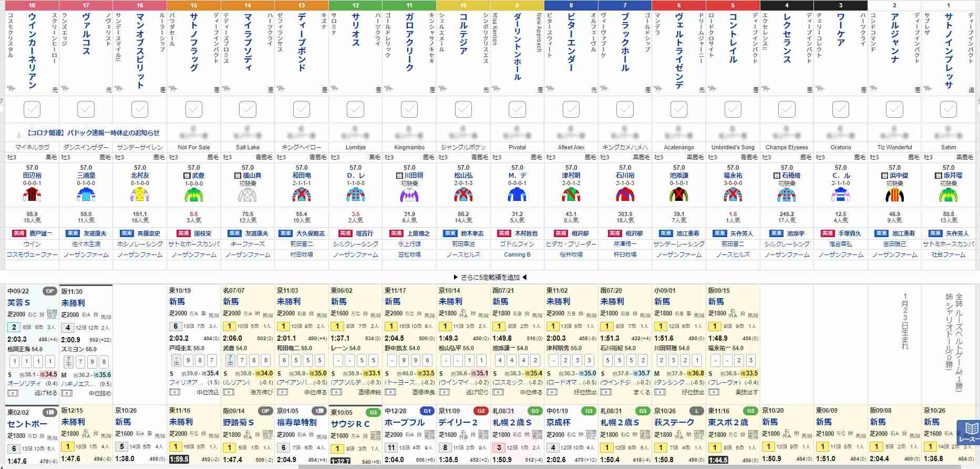Click the silks icon under jockey 池添謙
Screen dimensions: 980x469
(x=679, y=195)
